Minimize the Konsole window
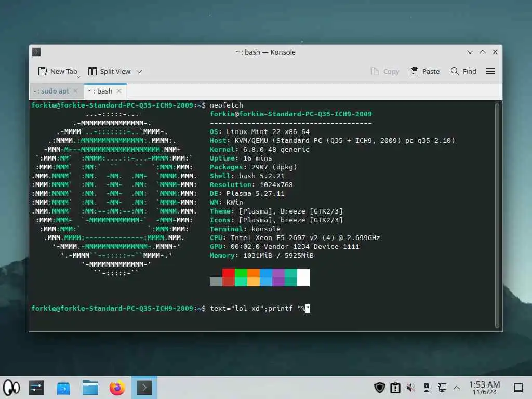The image size is (532, 399). click(470, 52)
